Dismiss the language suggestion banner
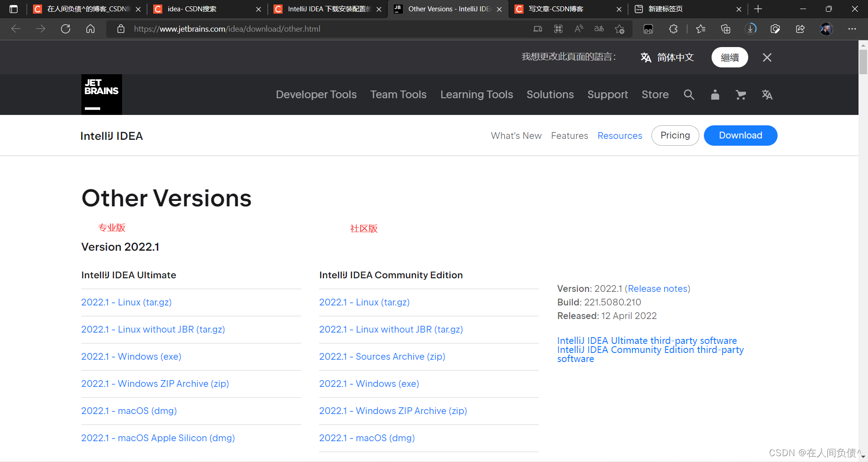This screenshot has height=462, width=868. click(x=767, y=57)
